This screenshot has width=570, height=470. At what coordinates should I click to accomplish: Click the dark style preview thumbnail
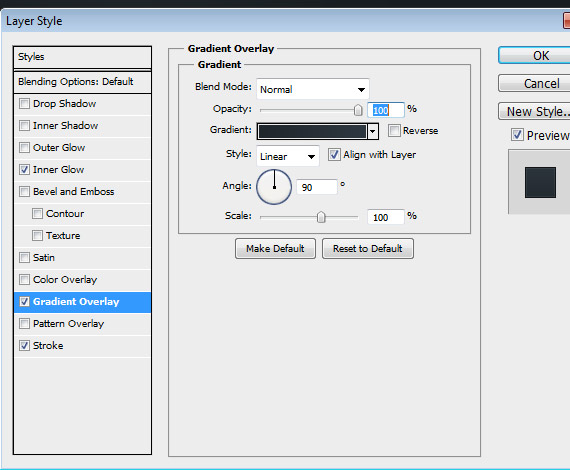pyautogui.click(x=540, y=182)
